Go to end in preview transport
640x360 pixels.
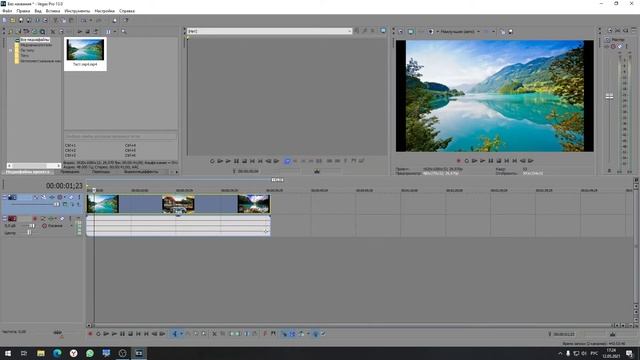pyautogui.click(x=515, y=161)
